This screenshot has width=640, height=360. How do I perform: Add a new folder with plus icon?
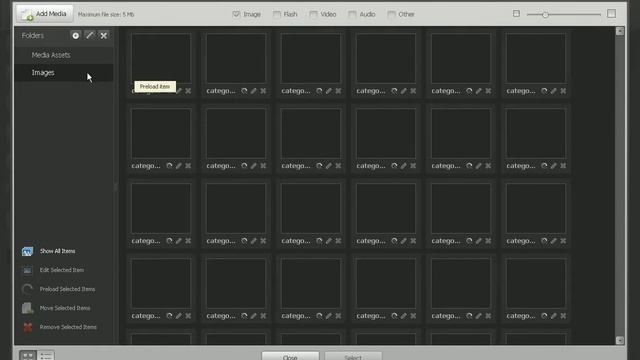point(76,36)
